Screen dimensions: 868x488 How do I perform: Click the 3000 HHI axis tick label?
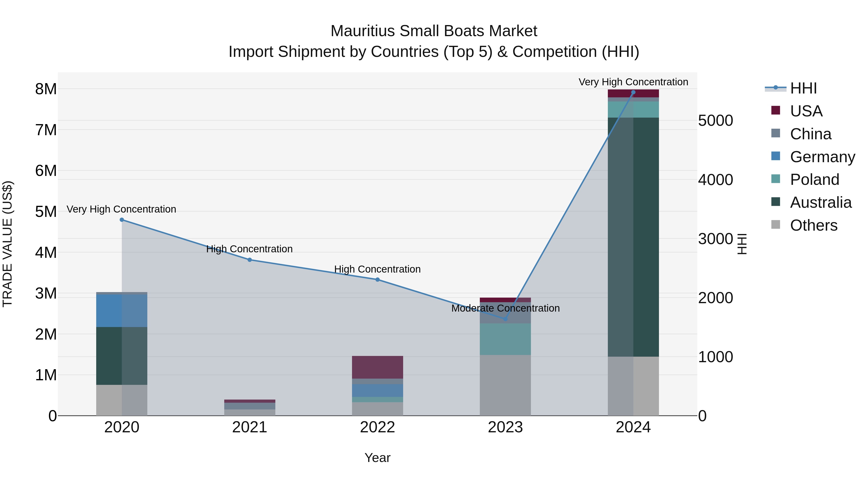click(x=715, y=239)
